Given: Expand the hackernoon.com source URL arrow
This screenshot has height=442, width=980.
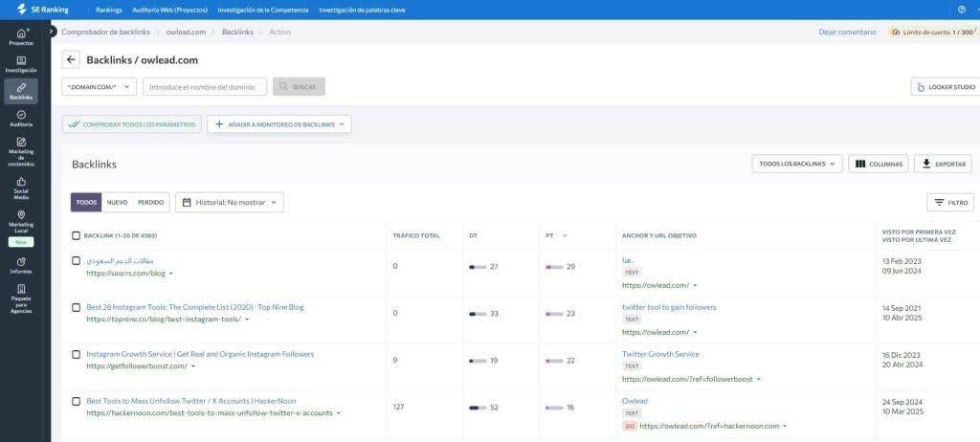Looking at the screenshot, I should (x=339, y=413).
